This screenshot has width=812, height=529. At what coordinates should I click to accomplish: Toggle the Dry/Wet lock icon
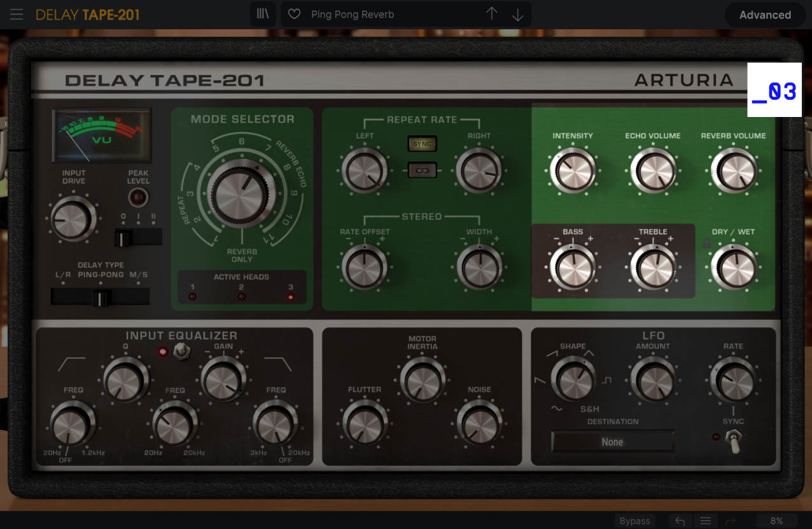point(706,244)
